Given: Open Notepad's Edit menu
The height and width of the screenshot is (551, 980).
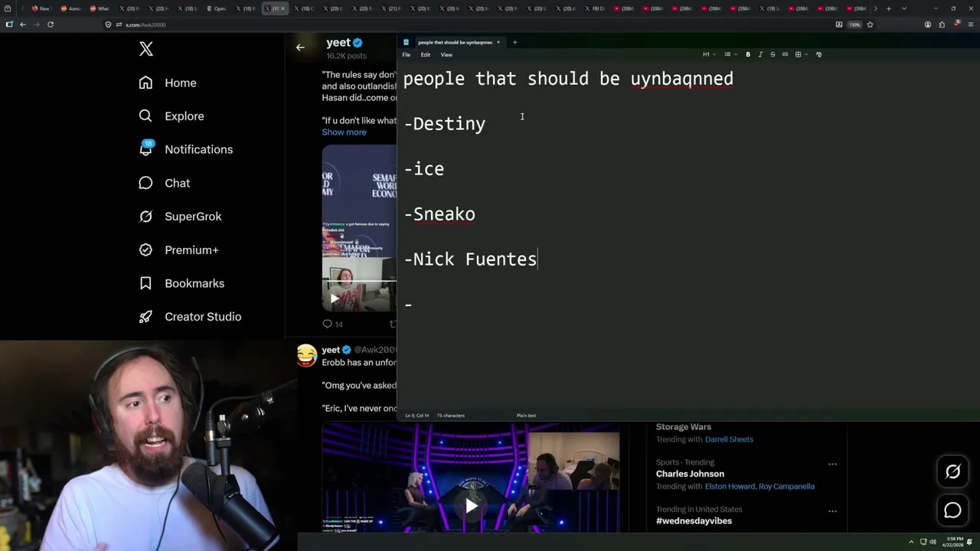Looking at the screenshot, I should pos(425,54).
